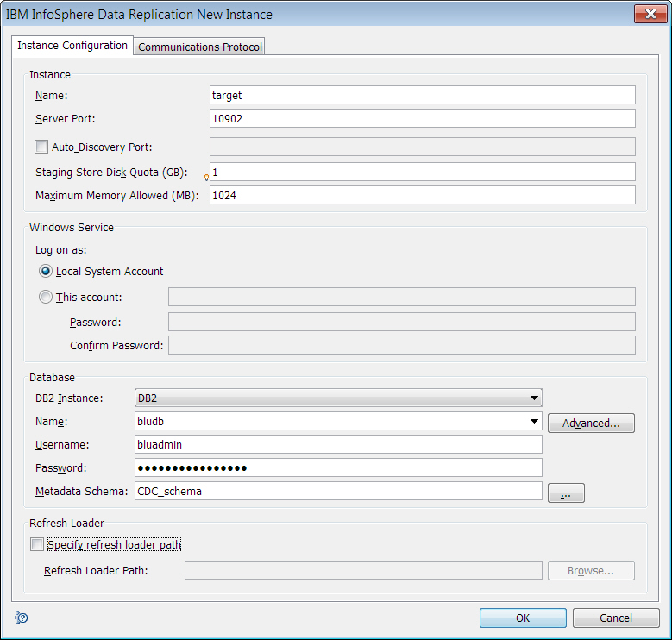Viewport: 672px width, 640px height.
Task: Click the Windows Service Password field
Action: pos(402,322)
